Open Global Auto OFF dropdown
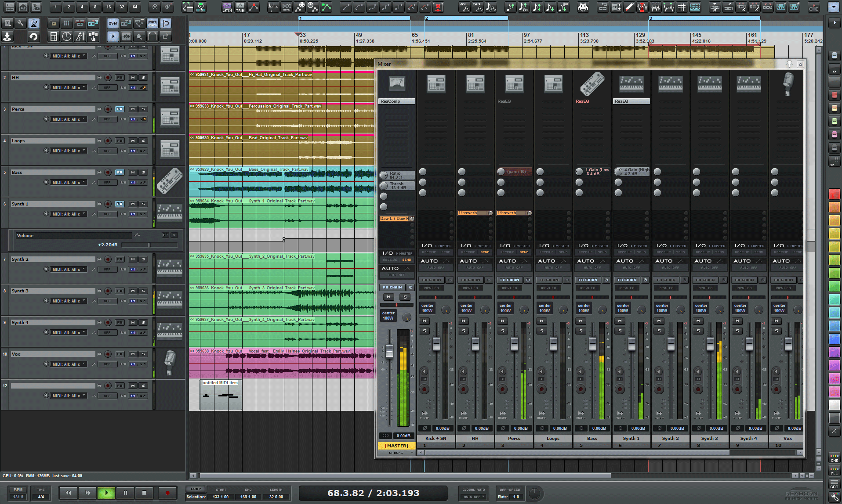 (x=474, y=497)
